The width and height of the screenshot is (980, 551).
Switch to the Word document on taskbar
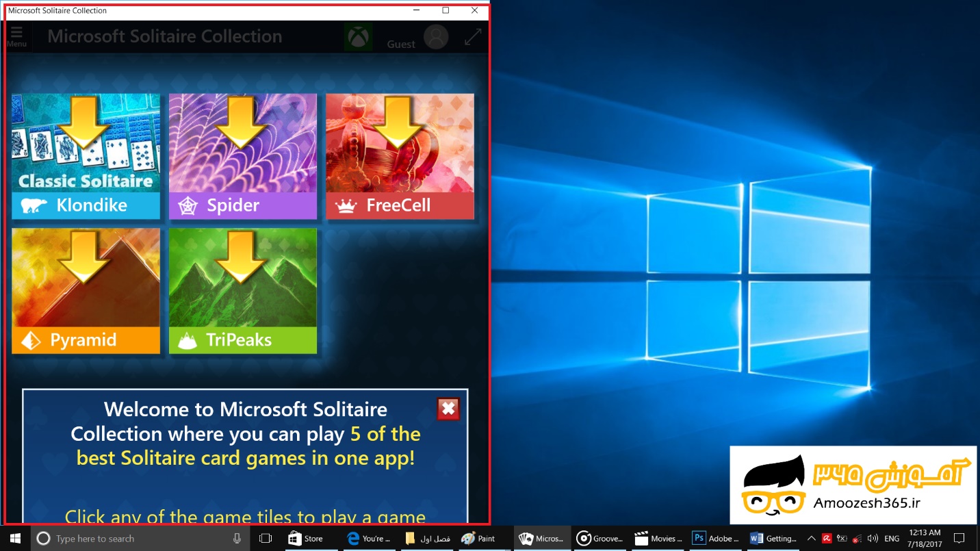click(773, 539)
